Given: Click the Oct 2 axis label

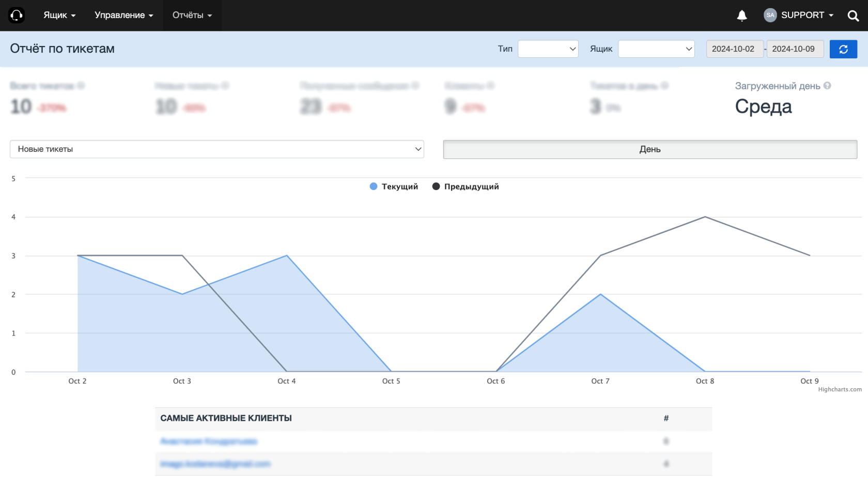Looking at the screenshot, I should [x=78, y=381].
